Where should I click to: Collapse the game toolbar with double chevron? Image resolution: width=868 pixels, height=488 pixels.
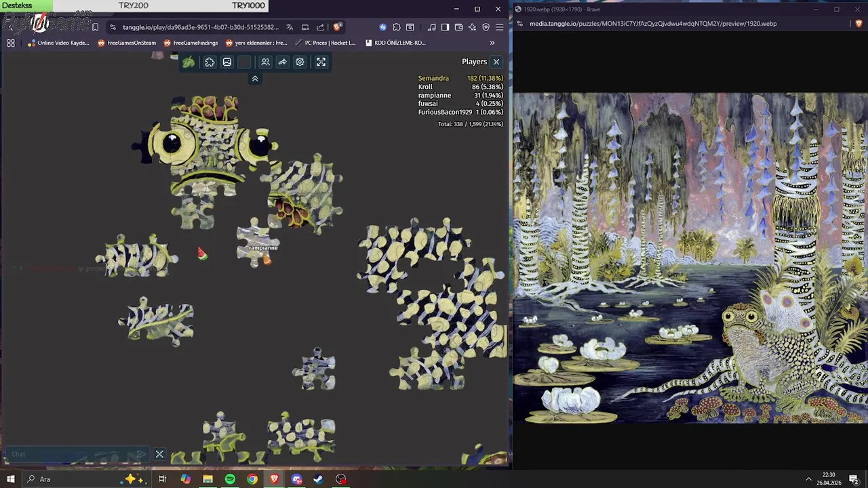tap(255, 79)
